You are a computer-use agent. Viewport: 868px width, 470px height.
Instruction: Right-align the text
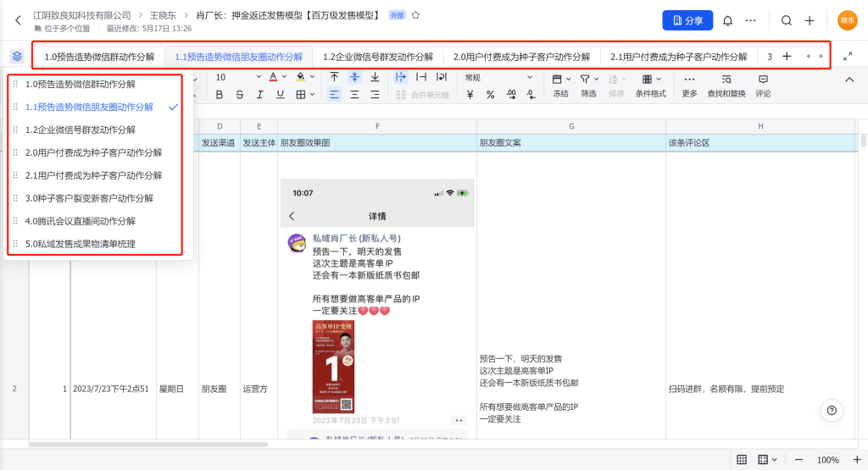[x=375, y=95]
